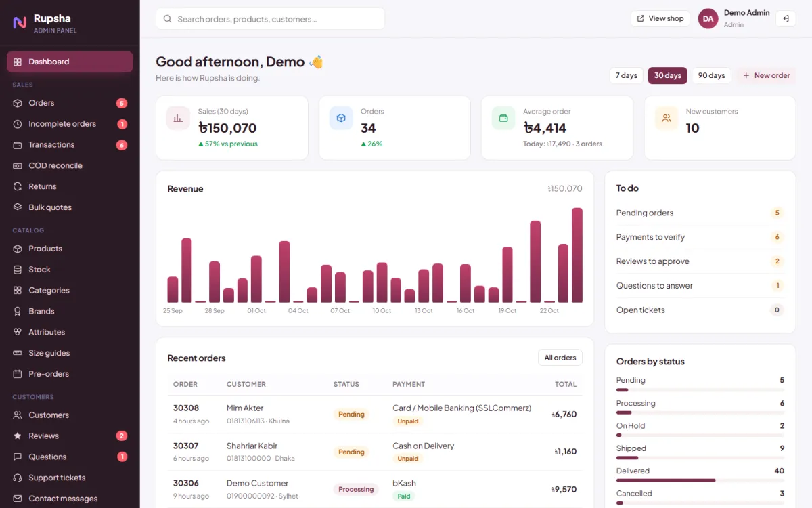Open Pending orders in To do
The image size is (812, 508).
700,213
